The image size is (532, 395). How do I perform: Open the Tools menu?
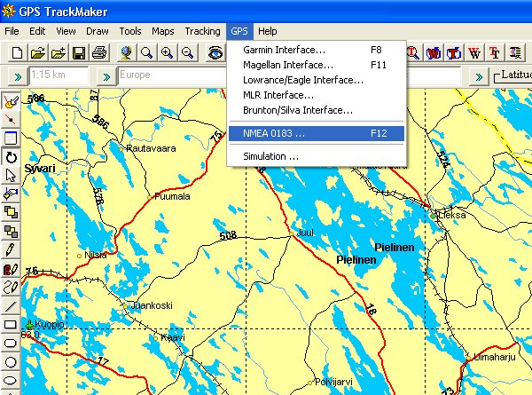click(130, 31)
